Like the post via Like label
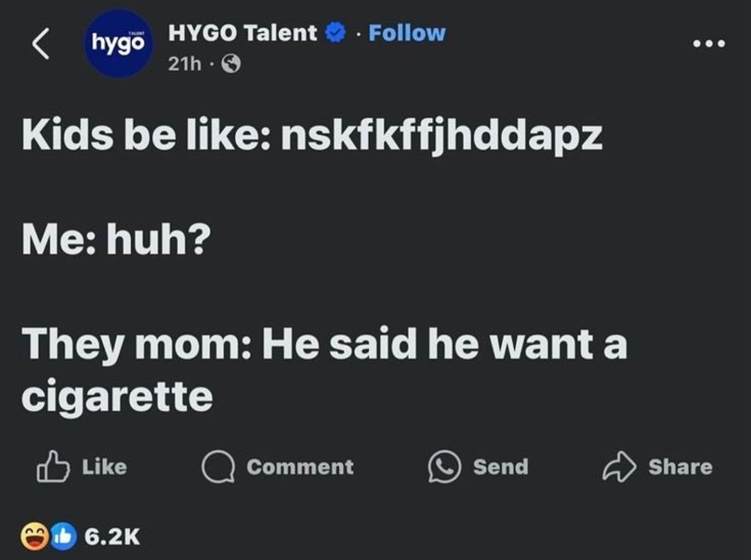Viewport: 751px width, 560px height. [105, 467]
